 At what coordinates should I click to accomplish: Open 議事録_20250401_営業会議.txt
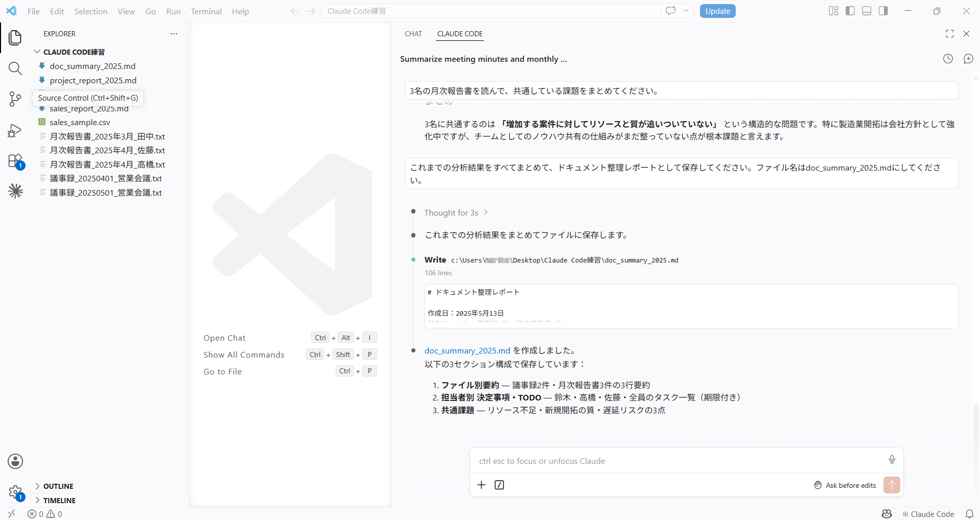point(106,178)
